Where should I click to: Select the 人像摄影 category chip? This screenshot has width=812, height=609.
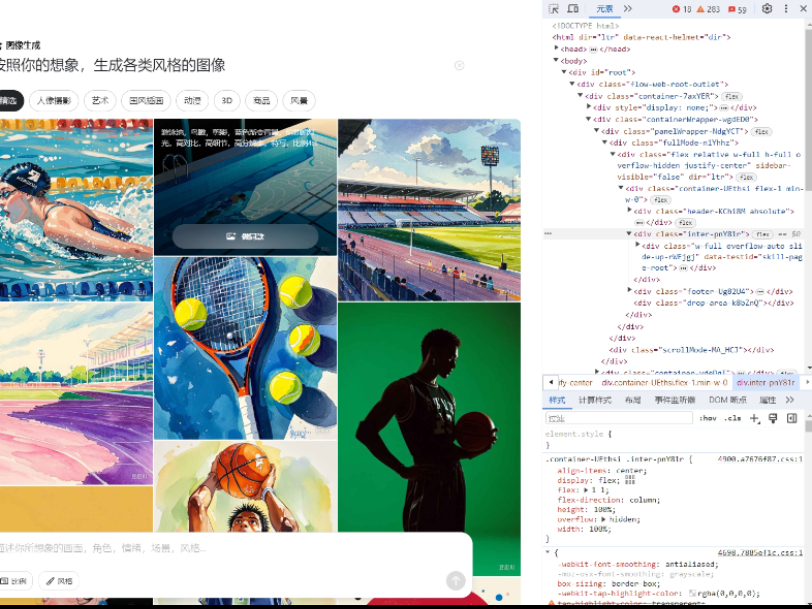coord(54,100)
